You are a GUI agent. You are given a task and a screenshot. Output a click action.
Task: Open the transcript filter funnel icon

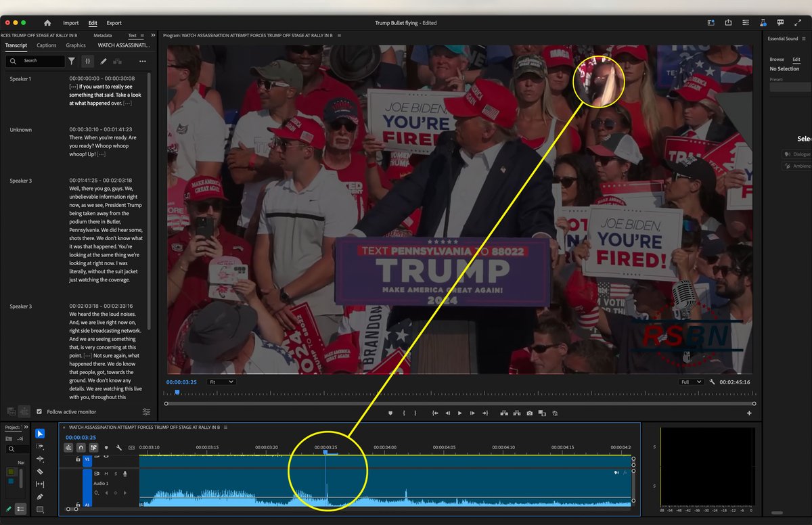coord(72,61)
